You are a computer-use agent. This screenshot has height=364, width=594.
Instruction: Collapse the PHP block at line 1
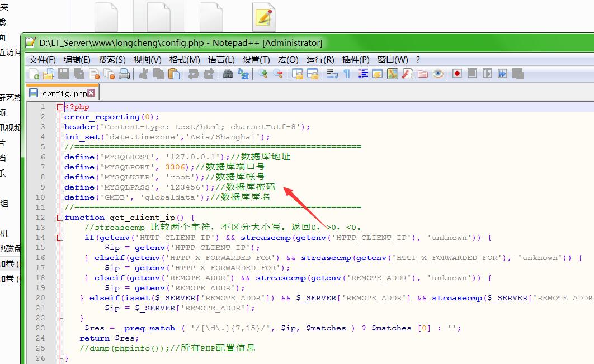tap(60, 107)
